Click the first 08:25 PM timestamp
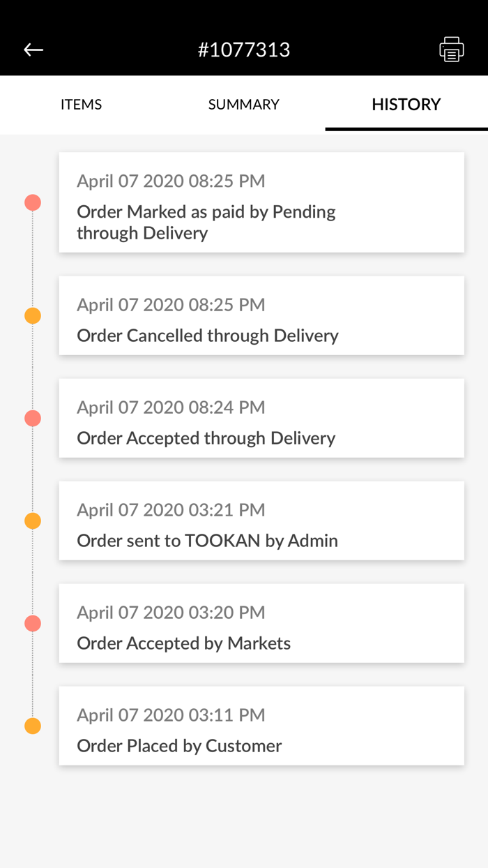Viewport: 488px width, 868px height. [x=171, y=181]
